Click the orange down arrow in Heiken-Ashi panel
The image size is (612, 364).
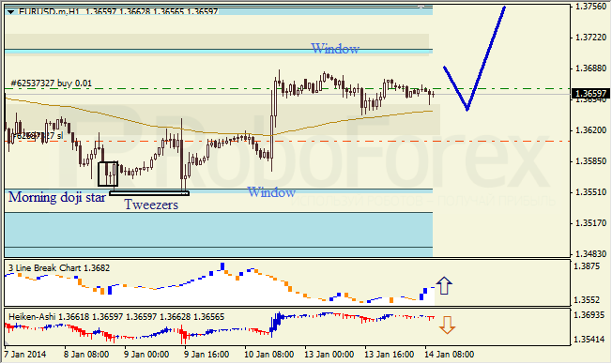tap(447, 325)
